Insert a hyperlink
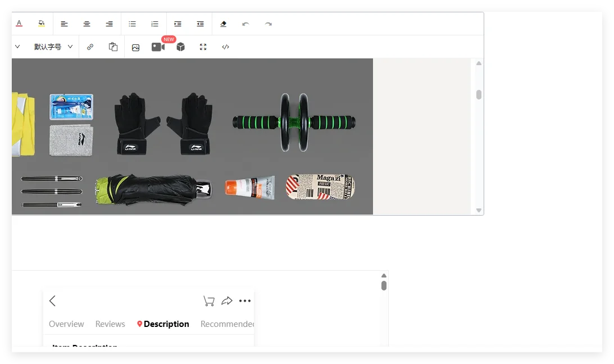The width and height of the screenshot is (614, 364). [x=90, y=47]
